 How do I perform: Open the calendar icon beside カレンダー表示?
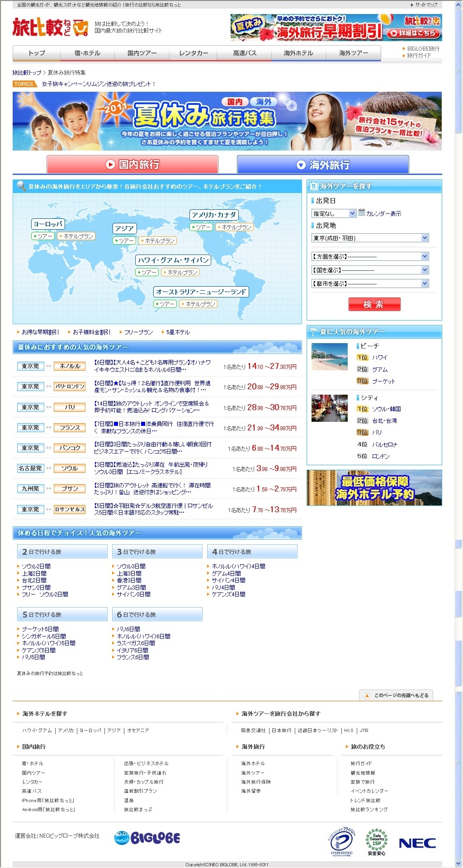361,212
